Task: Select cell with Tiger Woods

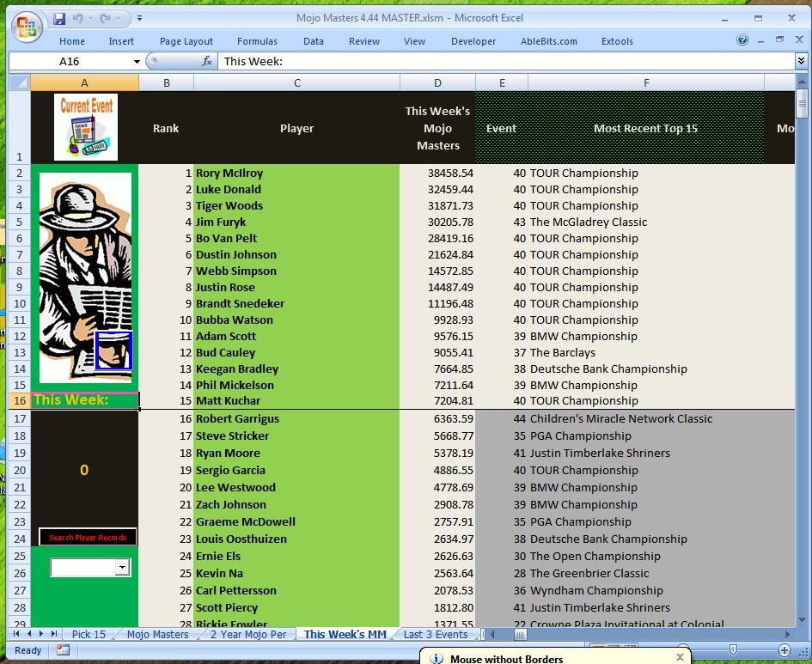Action: click(x=296, y=205)
